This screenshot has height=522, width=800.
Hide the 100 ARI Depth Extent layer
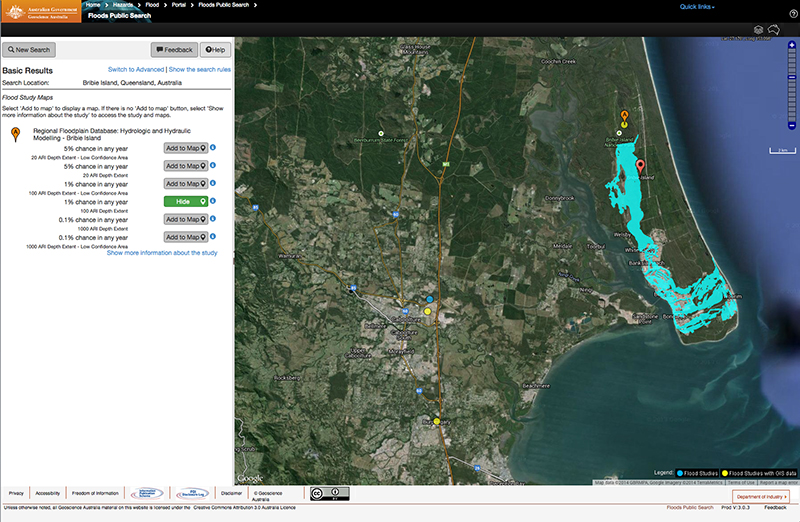click(x=186, y=201)
